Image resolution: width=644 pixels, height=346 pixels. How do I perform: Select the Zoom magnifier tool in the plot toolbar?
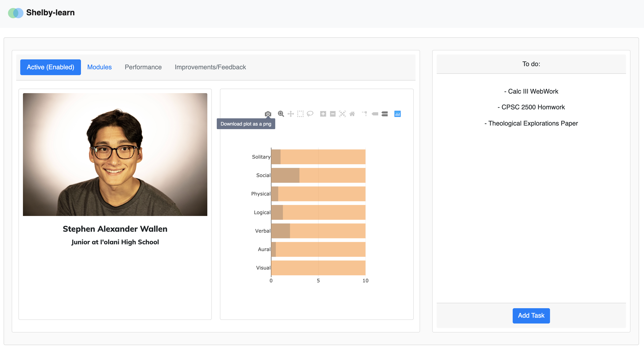(x=281, y=114)
